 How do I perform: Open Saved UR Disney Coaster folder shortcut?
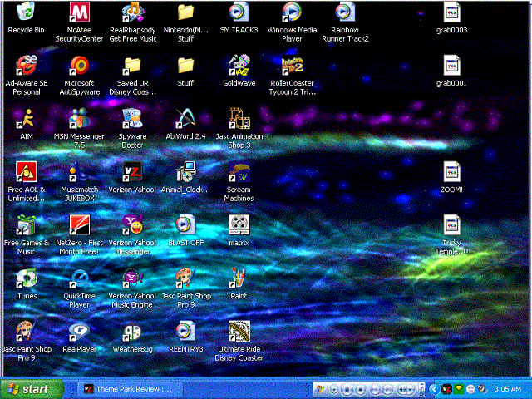(133, 76)
